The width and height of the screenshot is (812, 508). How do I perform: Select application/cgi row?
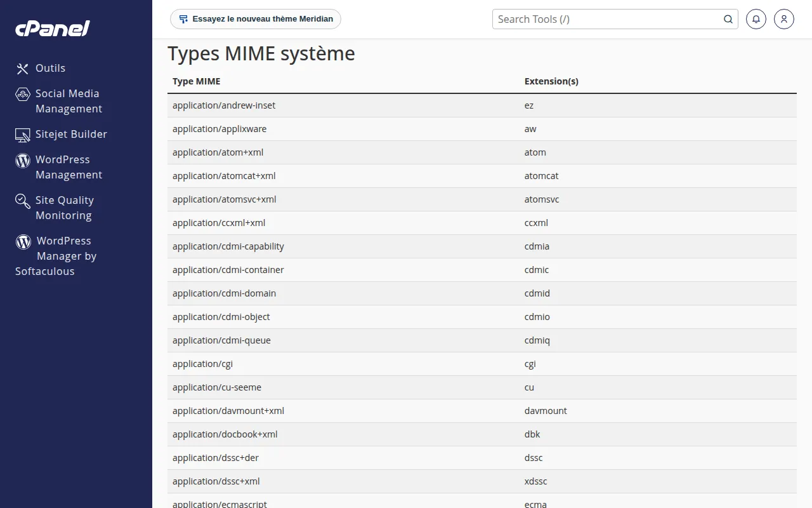pyautogui.click(x=482, y=364)
